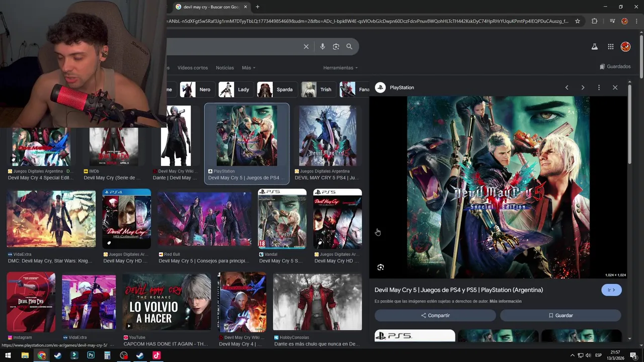Screen dimensions: 644x362
Task: Search inside image with Lens icon on preview
Action: point(380,267)
